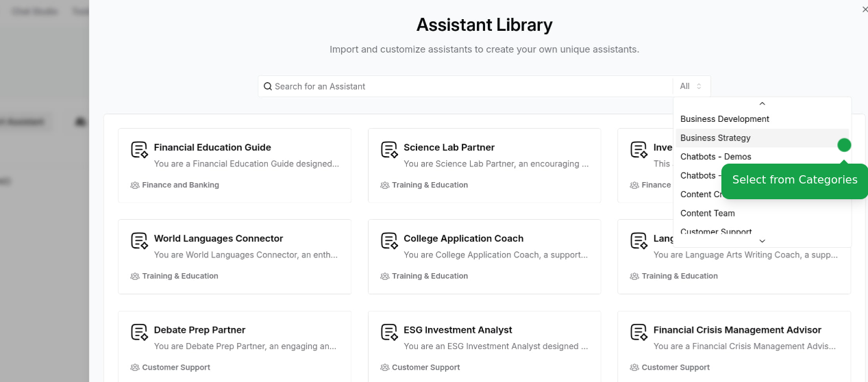
Task: Click Training & Education tag on Language Arts card
Action: click(x=680, y=276)
